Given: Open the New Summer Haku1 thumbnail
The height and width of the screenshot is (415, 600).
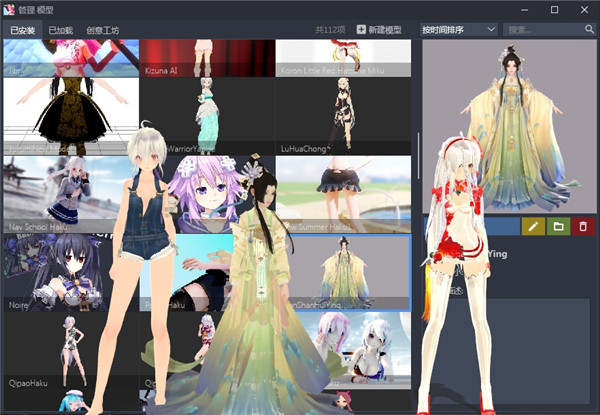Looking at the screenshot, I should click(343, 194).
